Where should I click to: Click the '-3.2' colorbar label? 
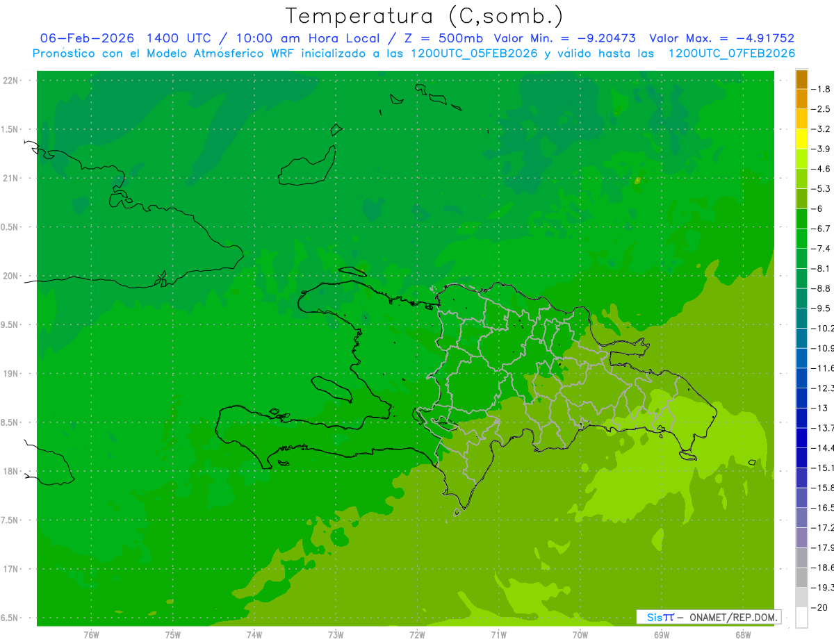point(821,129)
